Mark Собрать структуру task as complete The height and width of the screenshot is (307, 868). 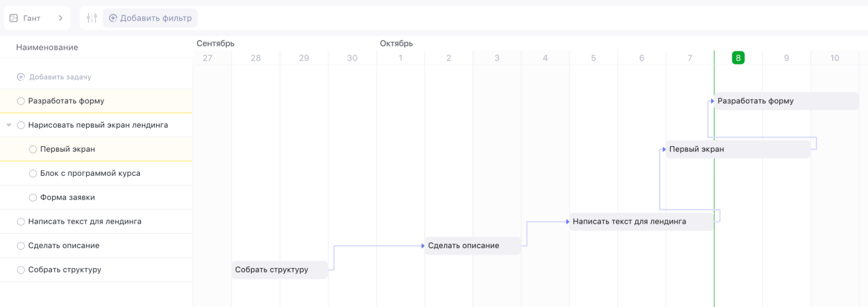click(21, 270)
